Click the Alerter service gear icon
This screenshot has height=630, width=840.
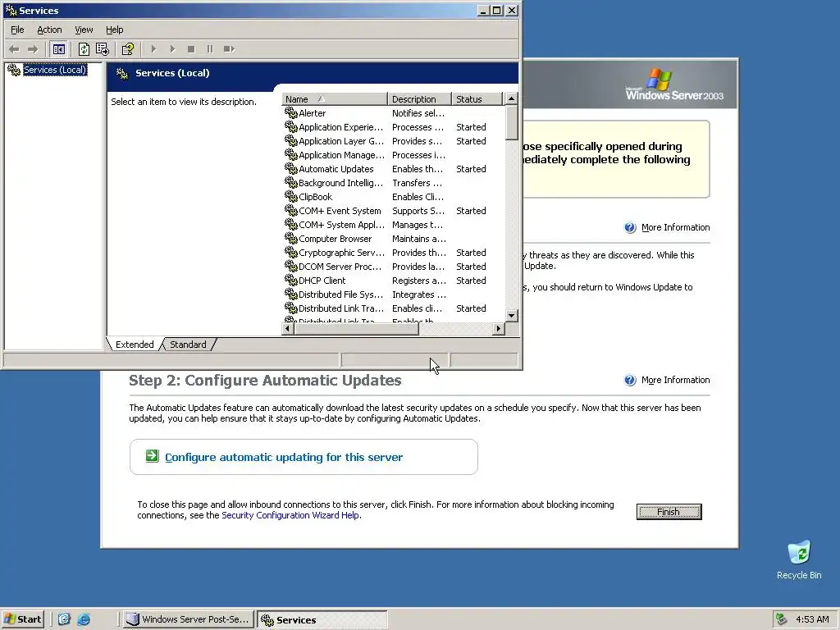291,113
